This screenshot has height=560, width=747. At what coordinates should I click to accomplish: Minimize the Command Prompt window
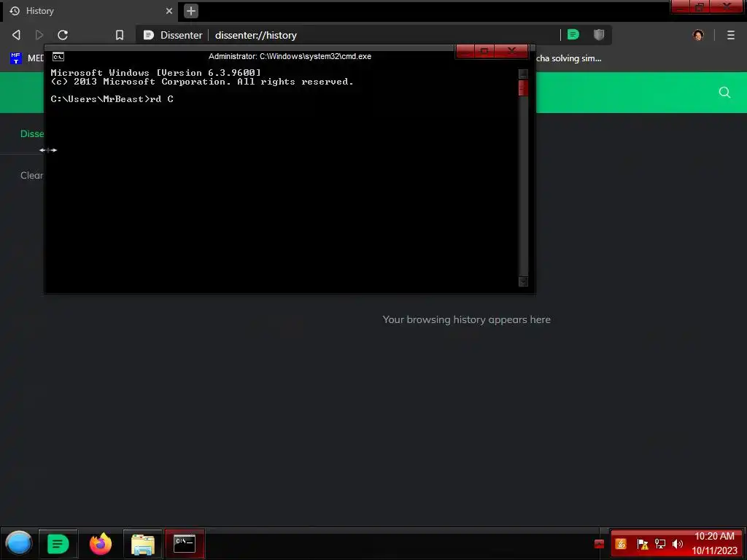pos(465,51)
